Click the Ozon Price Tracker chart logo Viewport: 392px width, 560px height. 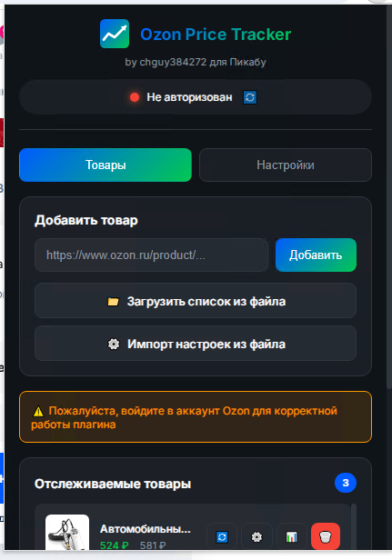click(x=115, y=34)
